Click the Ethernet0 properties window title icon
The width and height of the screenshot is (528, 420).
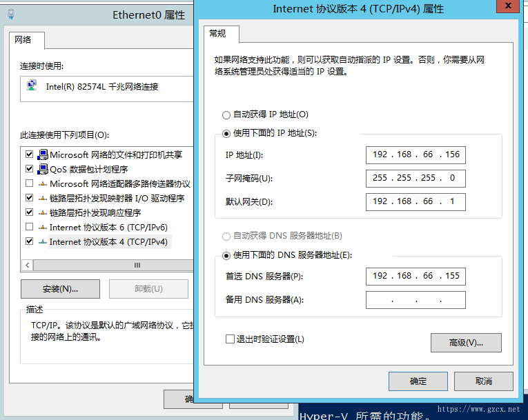coord(11,14)
